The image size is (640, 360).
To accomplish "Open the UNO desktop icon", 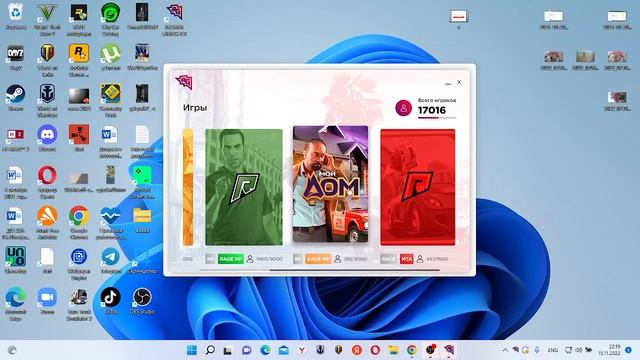I will (x=16, y=260).
